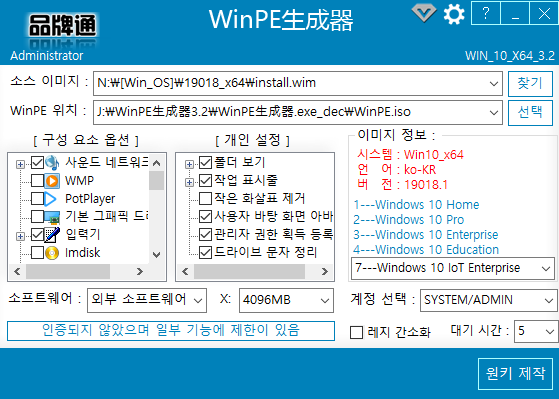Click left arrow of personal settings horizontal scrollbar

(x=185, y=272)
